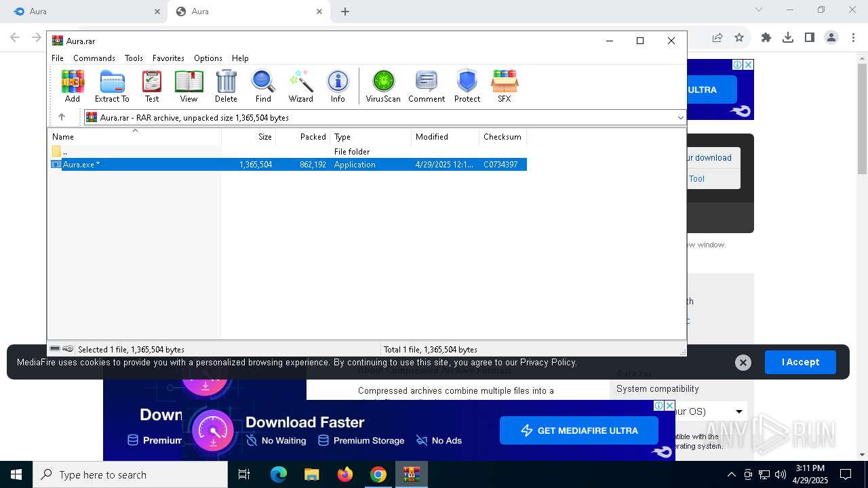Run the Test archive tool
868x488 pixels.
(x=152, y=86)
